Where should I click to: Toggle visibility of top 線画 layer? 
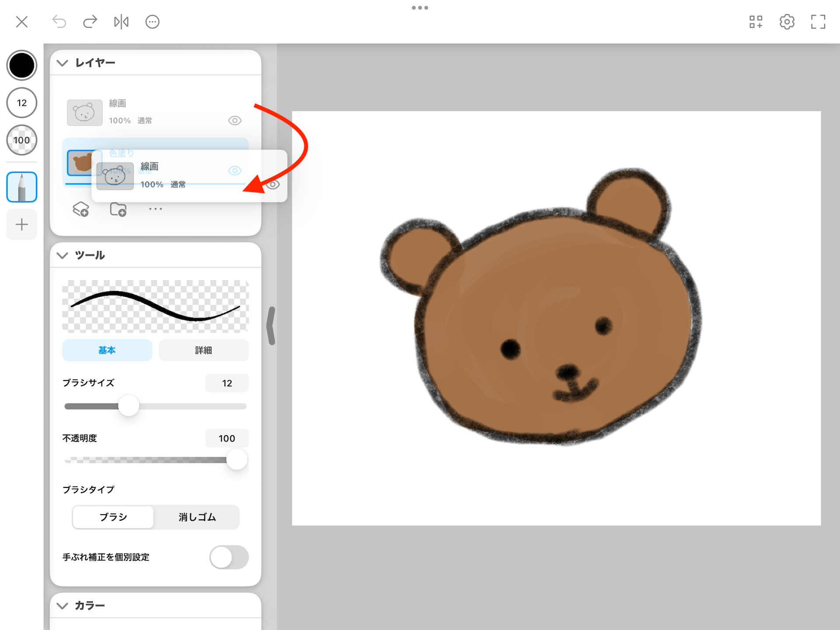coord(235,121)
